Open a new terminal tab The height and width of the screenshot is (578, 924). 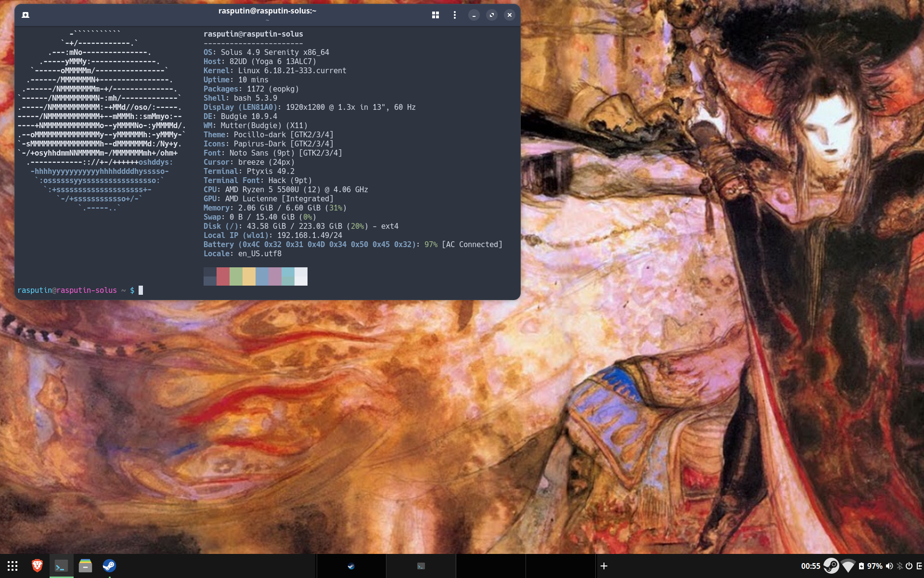[26, 15]
